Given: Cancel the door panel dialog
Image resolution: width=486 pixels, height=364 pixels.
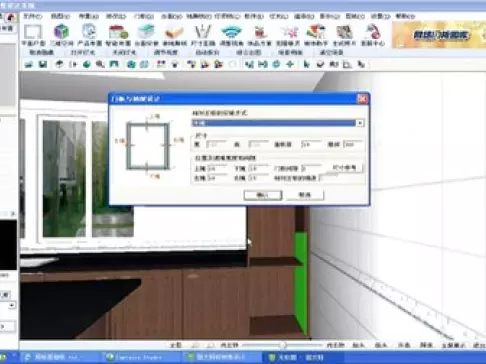Looking at the screenshot, I should tap(305, 195).
